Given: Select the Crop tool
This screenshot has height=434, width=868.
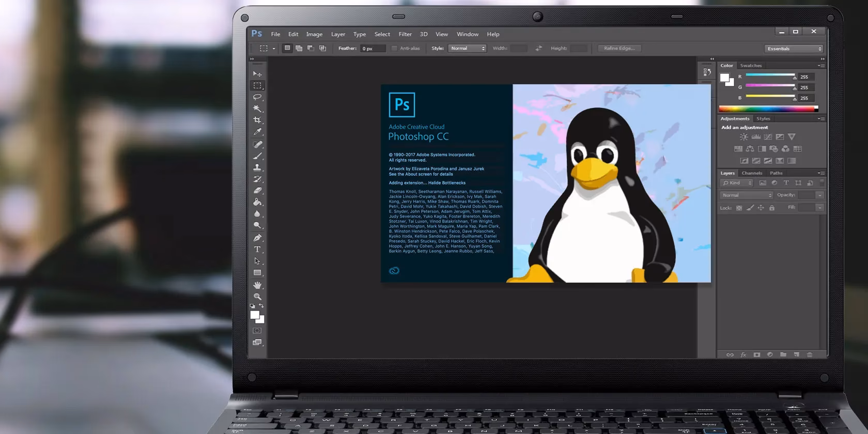Looking at the screenshot, I should [257, 120].
